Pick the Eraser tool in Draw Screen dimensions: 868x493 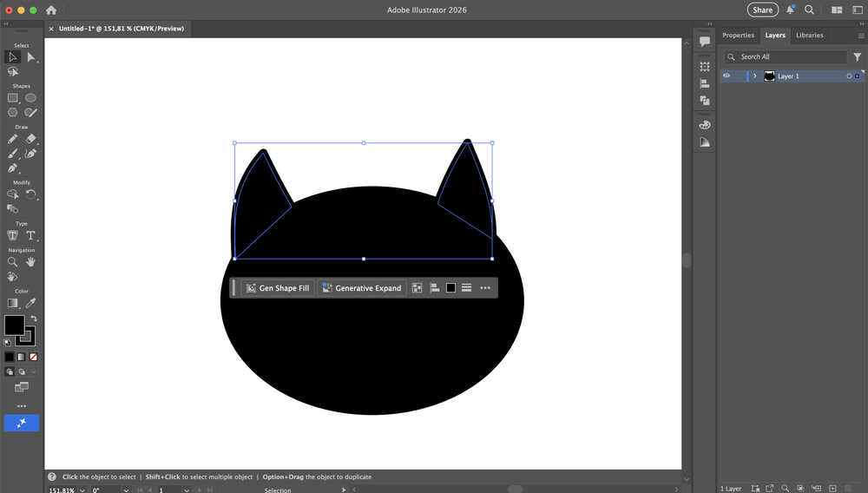tap(30, 139)
